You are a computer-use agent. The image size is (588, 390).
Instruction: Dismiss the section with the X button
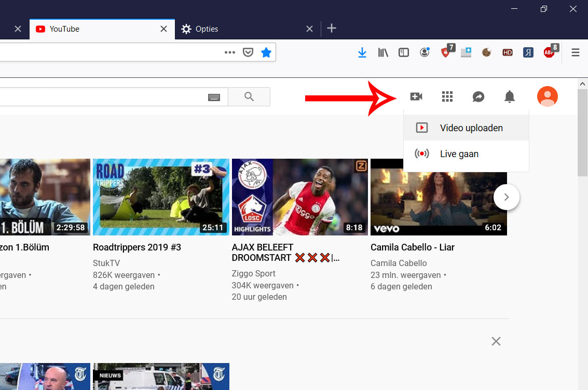[496, 341]
